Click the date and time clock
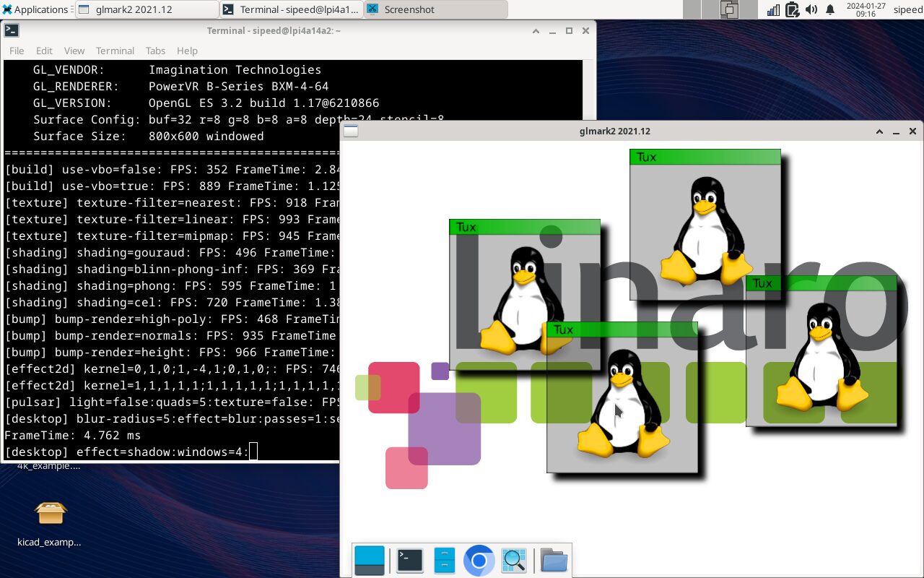Screen dimensions: 924x578 [x=866, y=9]
